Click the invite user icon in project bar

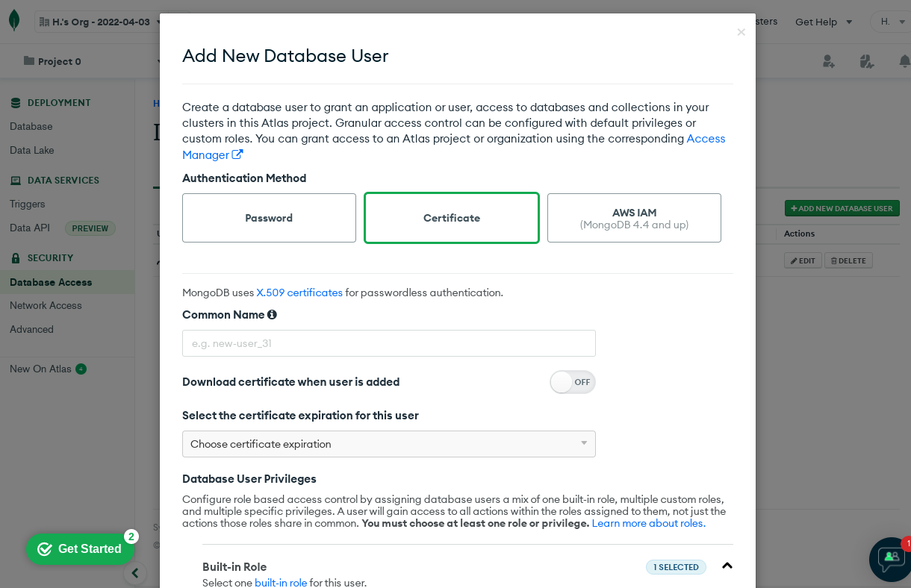pos(828,61)
